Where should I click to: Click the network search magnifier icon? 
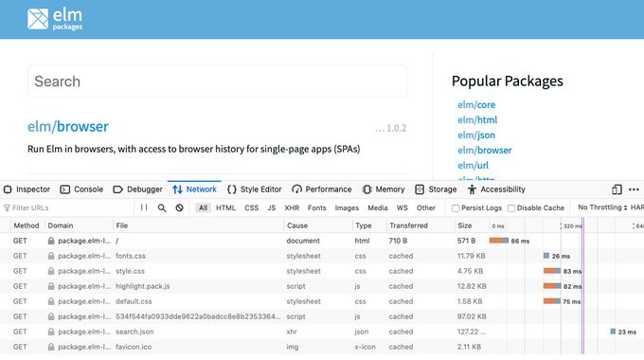(162, 207)
